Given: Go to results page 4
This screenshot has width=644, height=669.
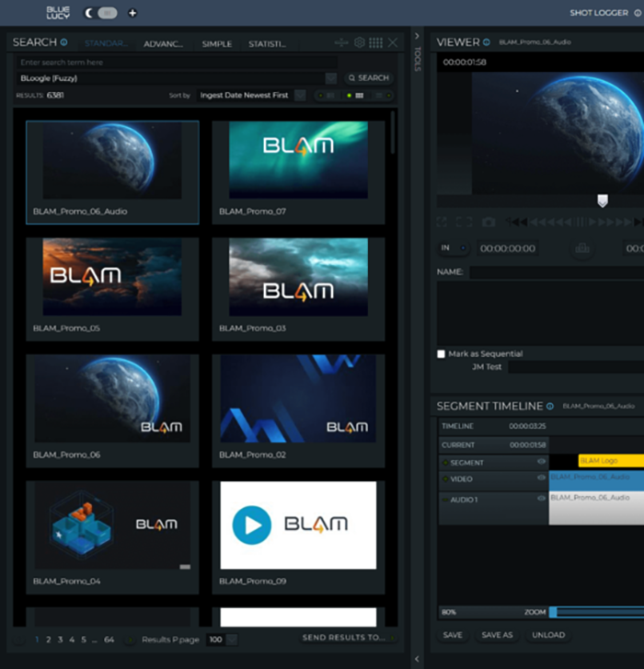Looking at the screenshot, I should pyautogui.click(x=72, y=640).
